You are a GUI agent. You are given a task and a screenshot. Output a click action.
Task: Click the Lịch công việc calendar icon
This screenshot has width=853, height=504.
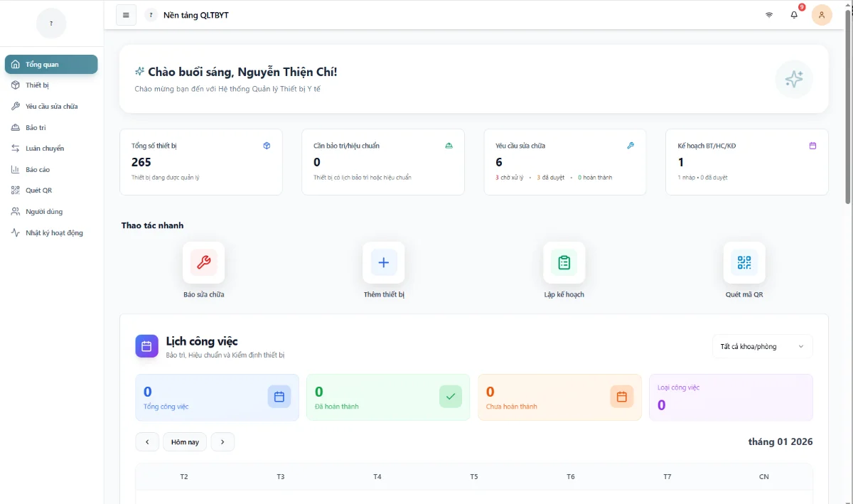click(x=146, y=346)
